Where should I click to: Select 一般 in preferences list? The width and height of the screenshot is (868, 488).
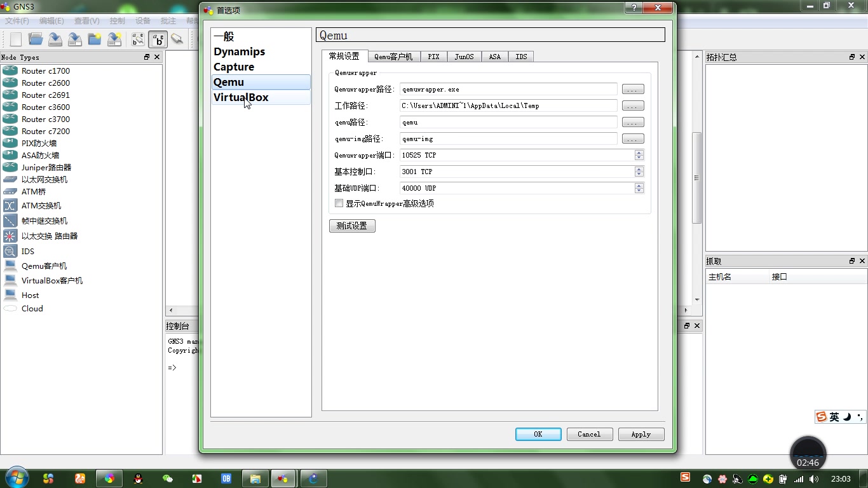(261, 36)
